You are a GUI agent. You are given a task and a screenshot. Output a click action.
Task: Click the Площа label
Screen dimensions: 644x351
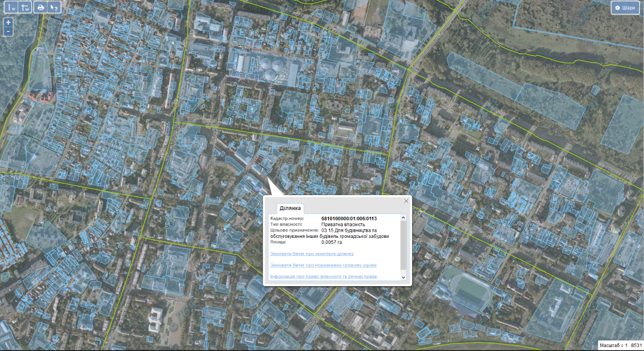point(279,242)
